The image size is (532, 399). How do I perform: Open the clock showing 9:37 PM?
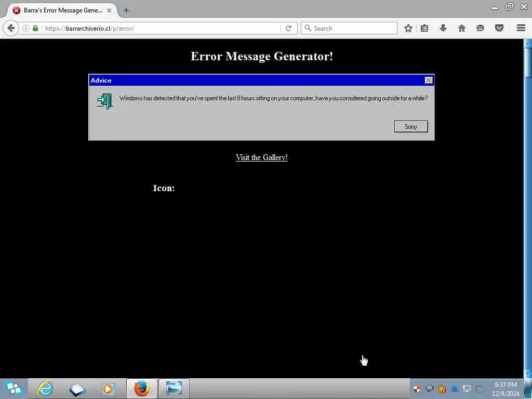(x=506, y=389)
